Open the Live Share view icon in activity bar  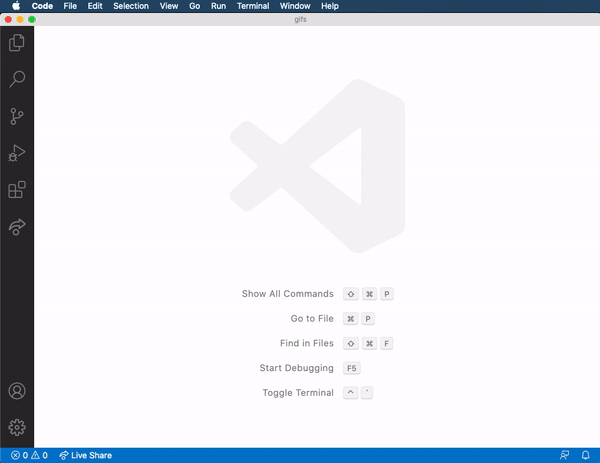point(16,227)
